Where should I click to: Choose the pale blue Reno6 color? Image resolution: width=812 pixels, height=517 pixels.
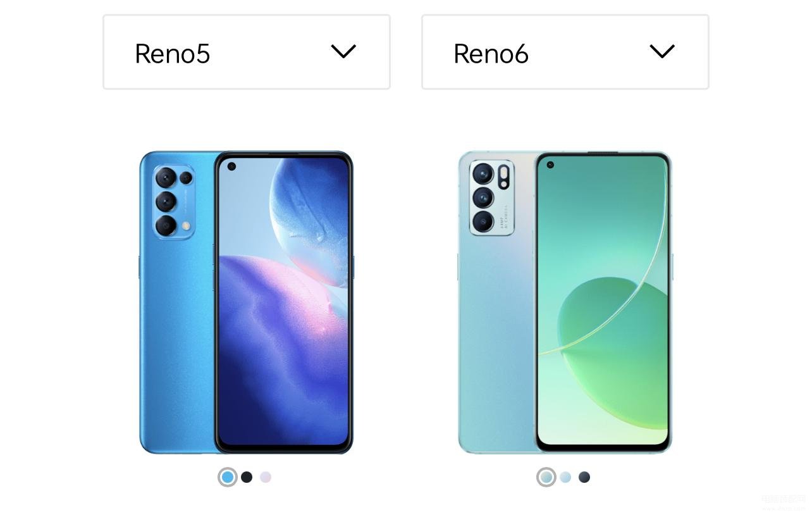565,477
